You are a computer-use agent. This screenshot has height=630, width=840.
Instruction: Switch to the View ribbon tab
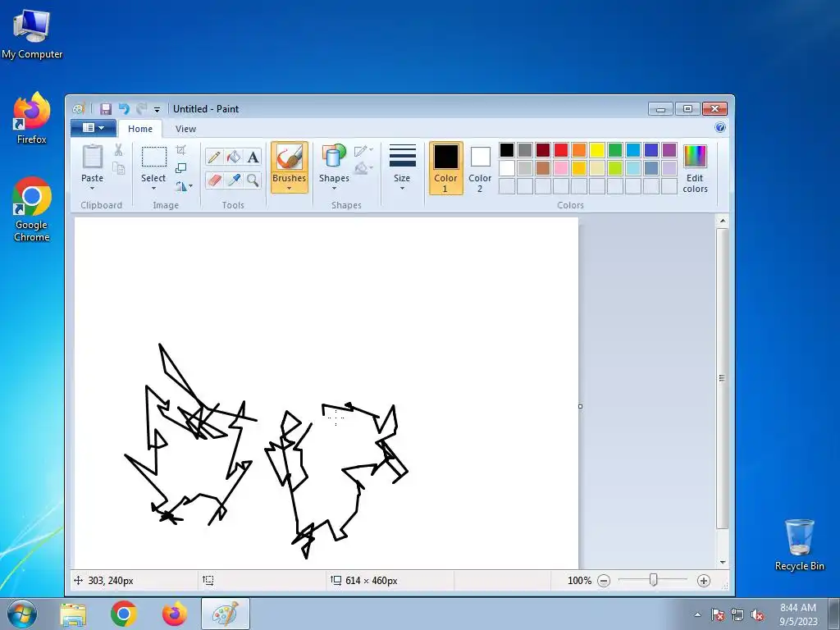(x=185, y=129)
